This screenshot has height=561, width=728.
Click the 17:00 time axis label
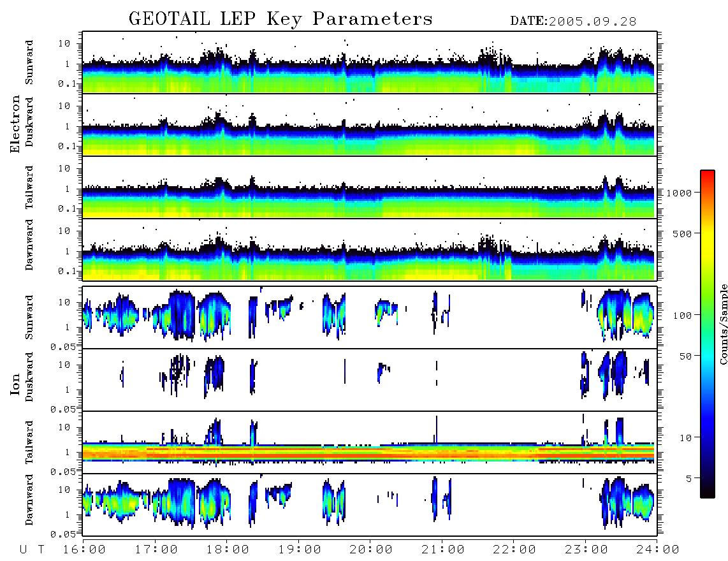(156, 550)
